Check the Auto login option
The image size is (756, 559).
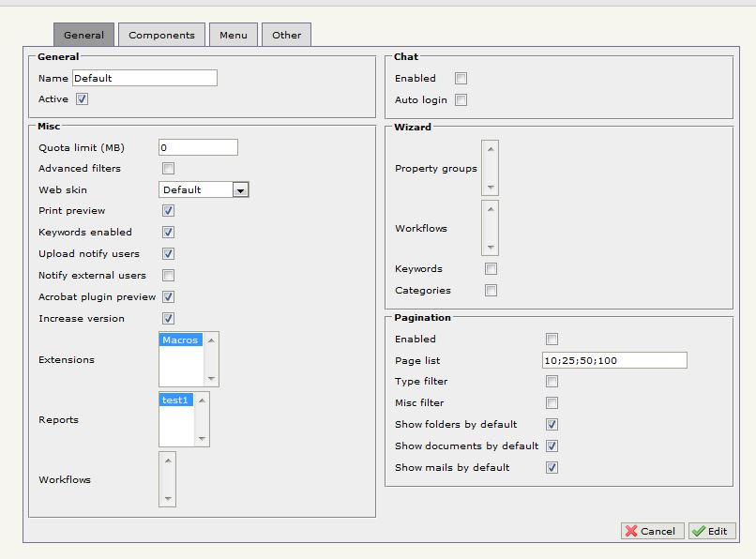coord(461,100)
